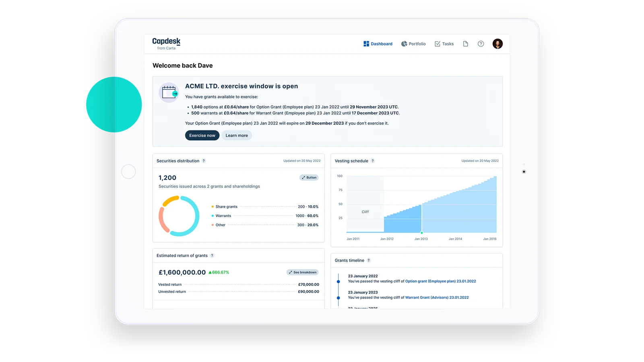644x362 pixels.
Task: Click the '500' warrants count in the banner
Action: pyautogui.click(x=195, y=113)
